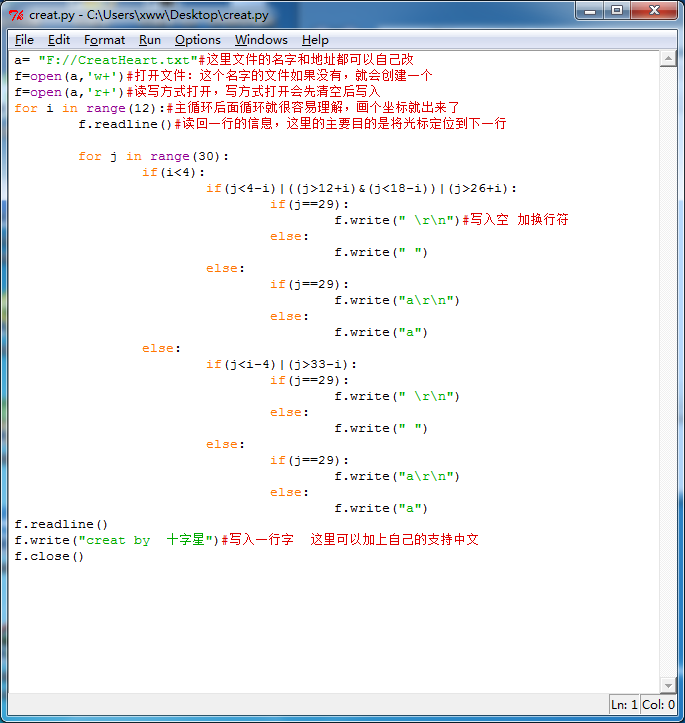Click the IDLE Tk feather icon in title bar
Viewport: 685px width, 723px height.
(x=16, y=15)
